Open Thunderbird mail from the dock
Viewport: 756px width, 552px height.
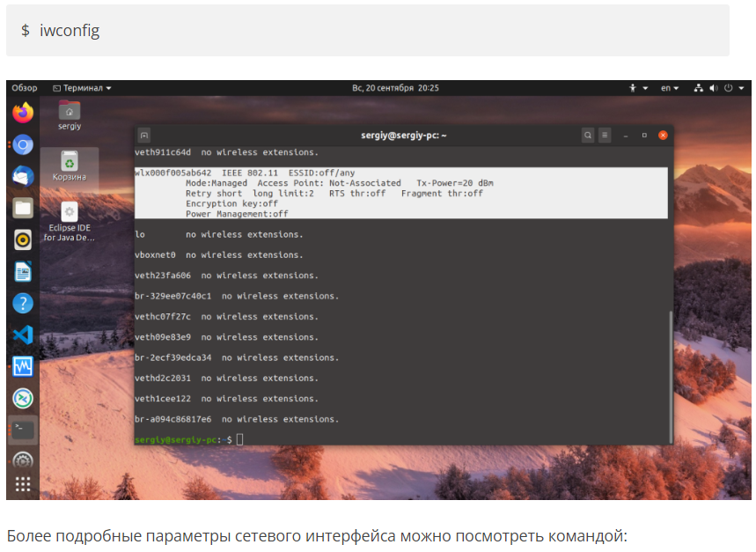click(23, 176)
